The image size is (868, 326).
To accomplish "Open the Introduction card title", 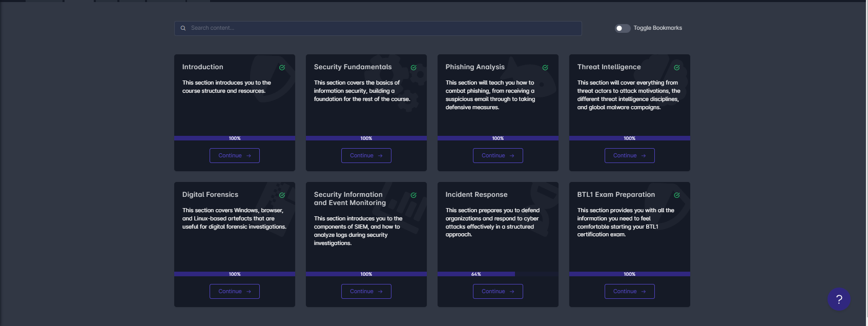I will pyautogui.click(x=203, y=67).
